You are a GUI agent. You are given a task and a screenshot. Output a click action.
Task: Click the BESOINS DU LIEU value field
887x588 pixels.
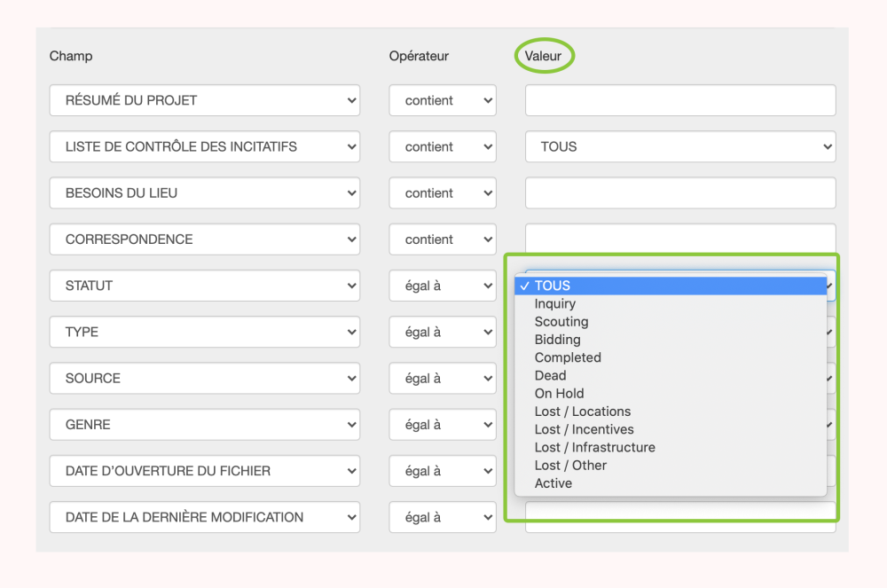pos(679,192)
